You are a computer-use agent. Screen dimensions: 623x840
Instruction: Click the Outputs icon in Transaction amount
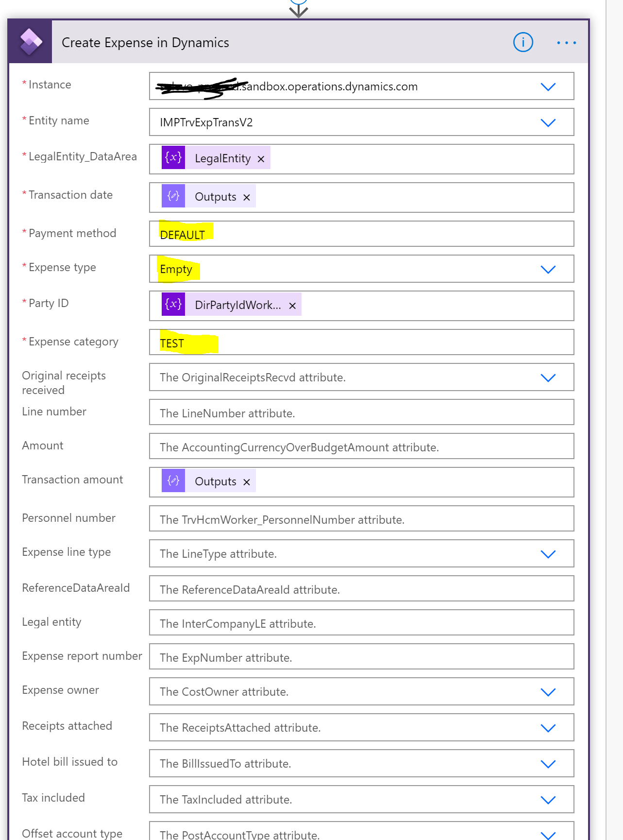click(173, 481)
